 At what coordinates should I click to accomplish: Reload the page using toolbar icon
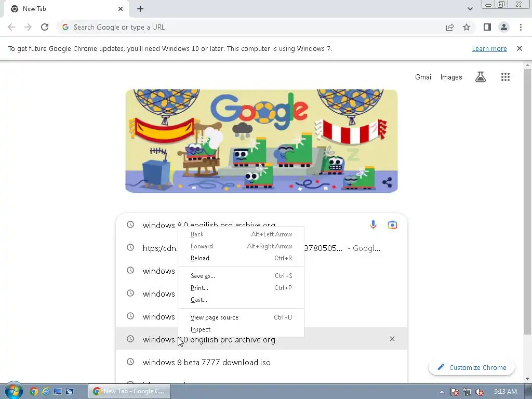[45, 27]
